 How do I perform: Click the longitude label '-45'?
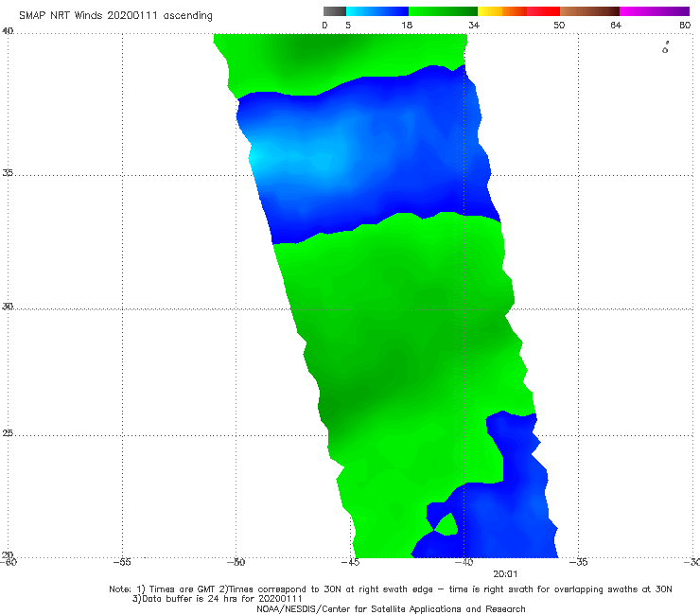[x=350, y=562]
